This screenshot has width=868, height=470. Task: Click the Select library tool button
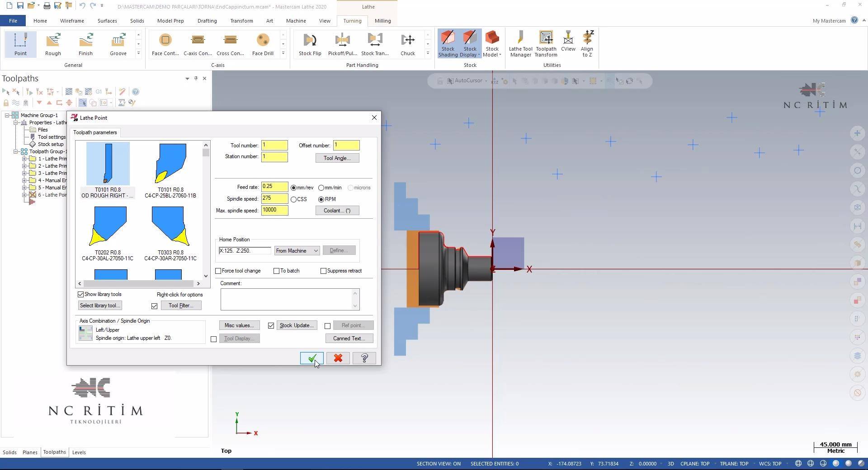[100, 306]
